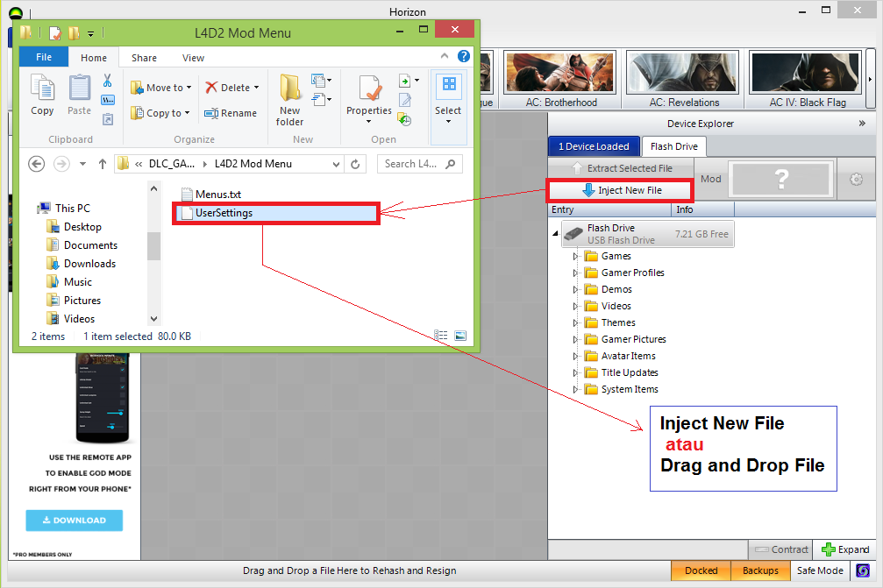Expand the Demos folder node
The image size is (883, 588).
click(575, 290)
